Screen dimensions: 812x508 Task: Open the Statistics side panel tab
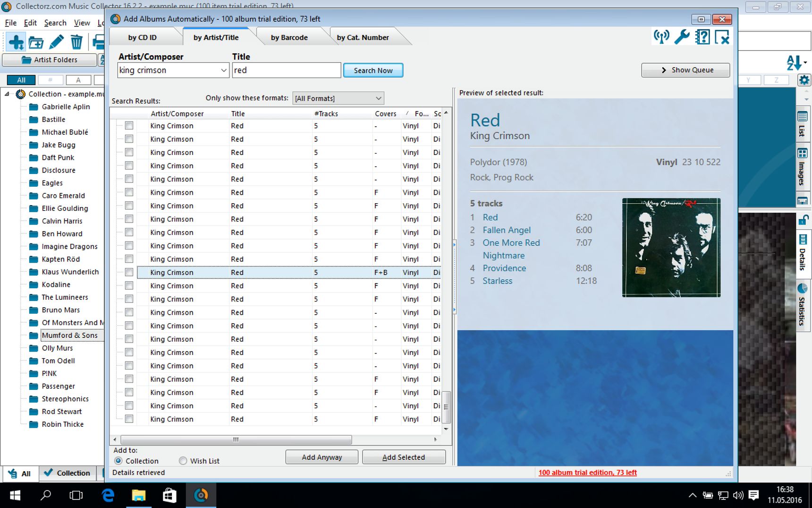[x=802, y=305]
